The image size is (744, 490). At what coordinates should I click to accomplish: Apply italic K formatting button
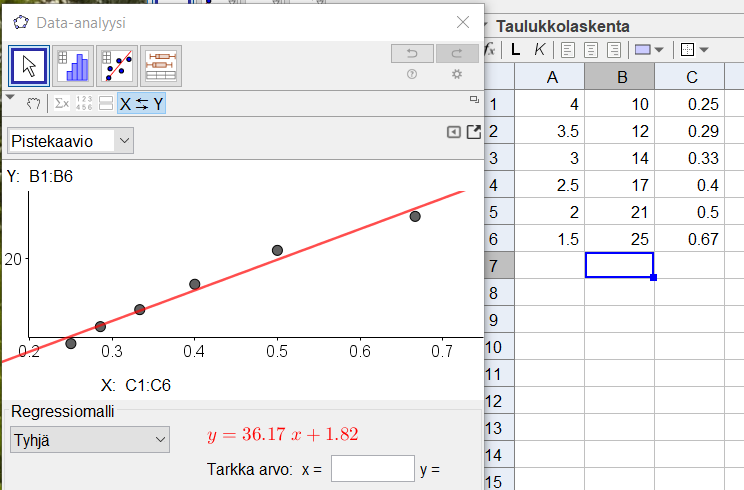(539, 49)
